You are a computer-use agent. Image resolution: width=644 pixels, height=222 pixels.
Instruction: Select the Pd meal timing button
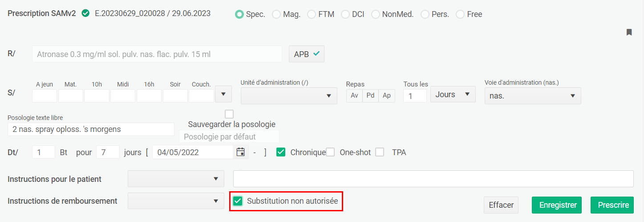(370, 95)
